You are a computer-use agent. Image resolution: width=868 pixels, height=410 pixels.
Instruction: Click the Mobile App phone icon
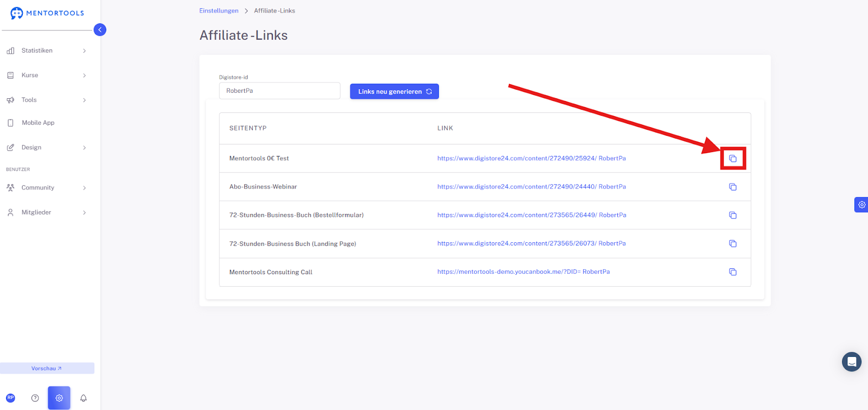point(10,123)
